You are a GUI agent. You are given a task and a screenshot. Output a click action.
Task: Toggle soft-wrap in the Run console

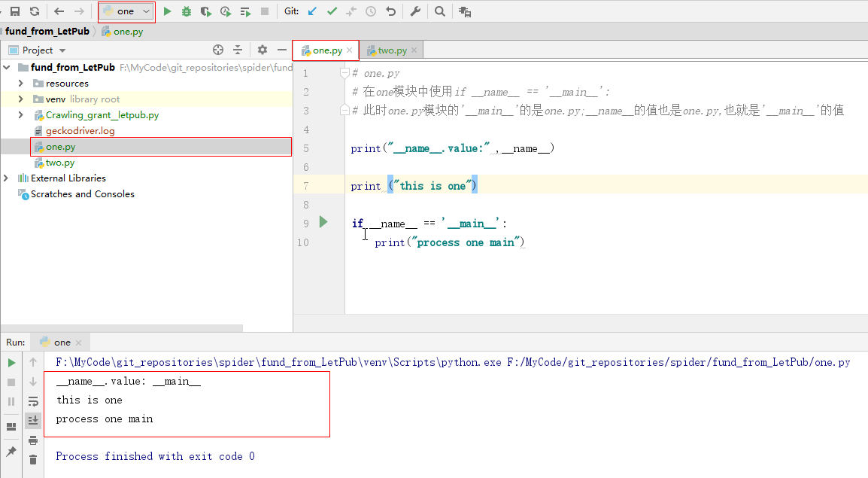coord(32,401)
